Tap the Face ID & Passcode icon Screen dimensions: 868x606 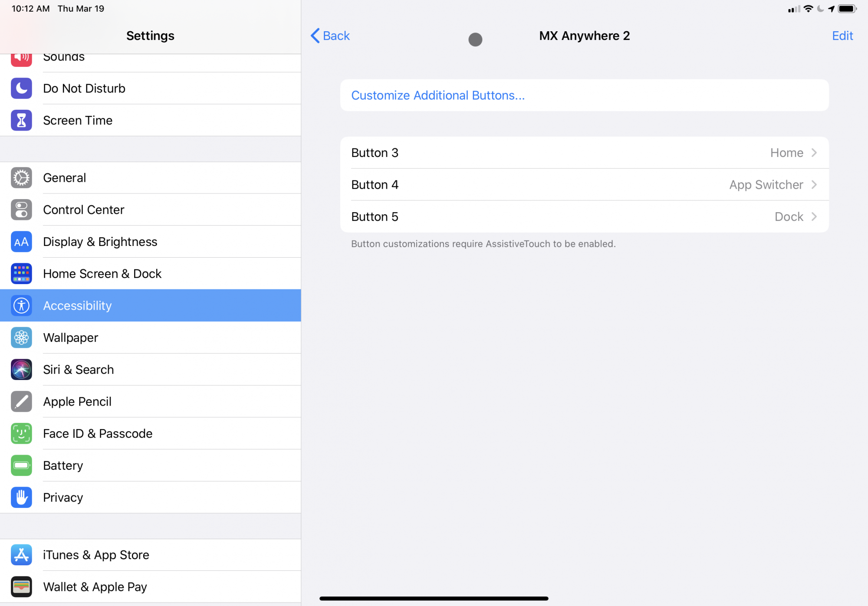click(x=21, y=434)
